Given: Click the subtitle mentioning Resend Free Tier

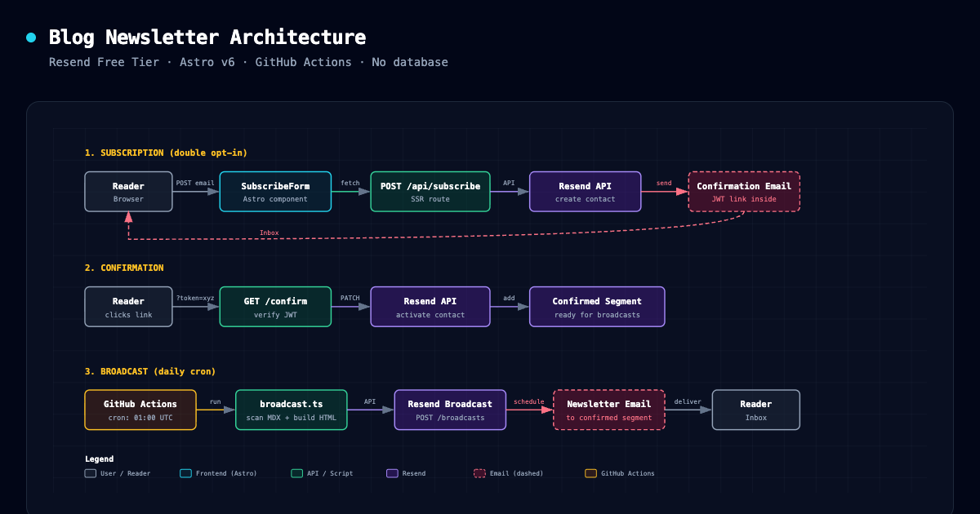Looking at the screenshot, I should [248, 62].
